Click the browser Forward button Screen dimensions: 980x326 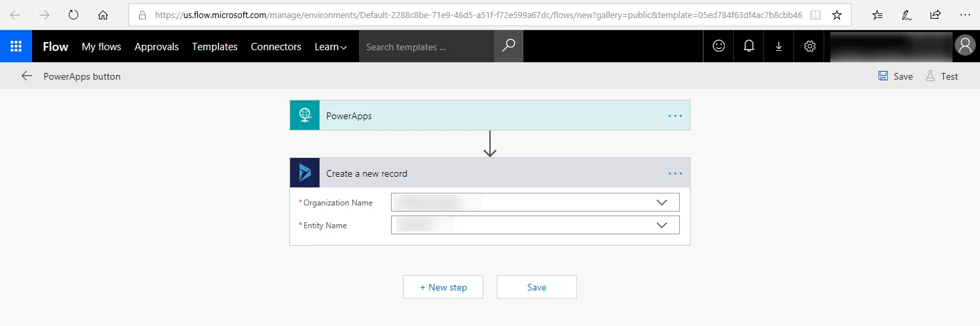tap(45, 15)
